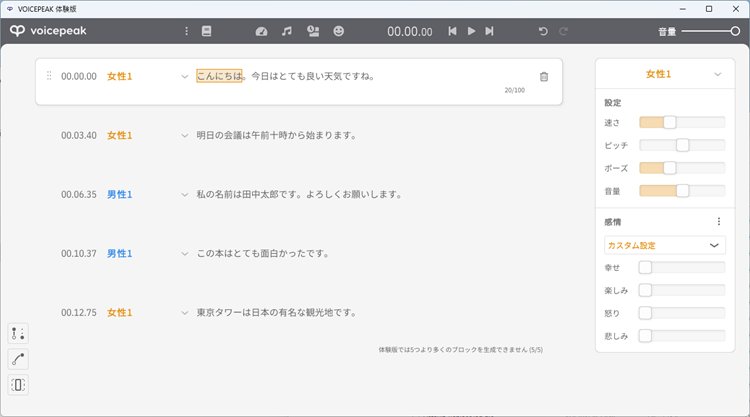Minimize the VOICEPEAK window
Screen dimensions: 750x417
(x=683, y=9)
